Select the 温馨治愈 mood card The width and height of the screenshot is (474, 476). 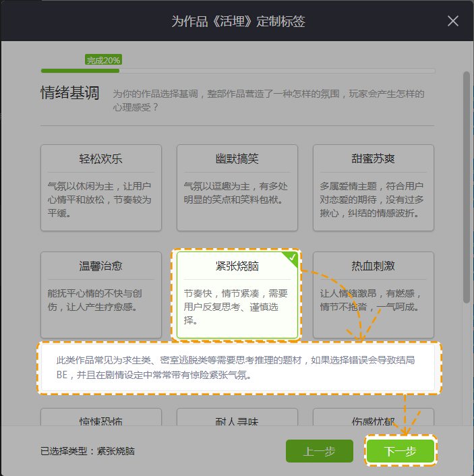(x=101, y=295)
